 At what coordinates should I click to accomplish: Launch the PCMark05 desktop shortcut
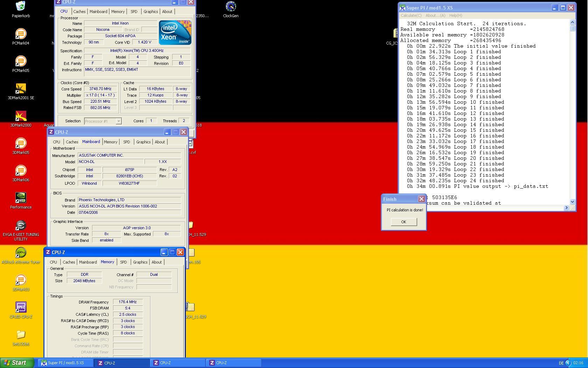coord(21,61)
